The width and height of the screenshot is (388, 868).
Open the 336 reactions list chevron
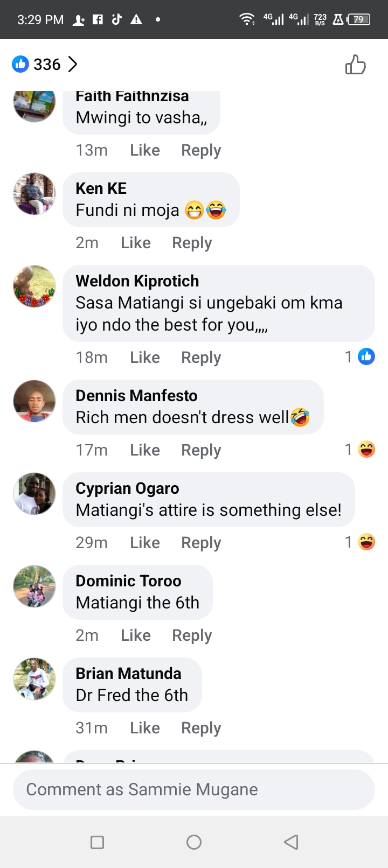[x=73, y=65]
